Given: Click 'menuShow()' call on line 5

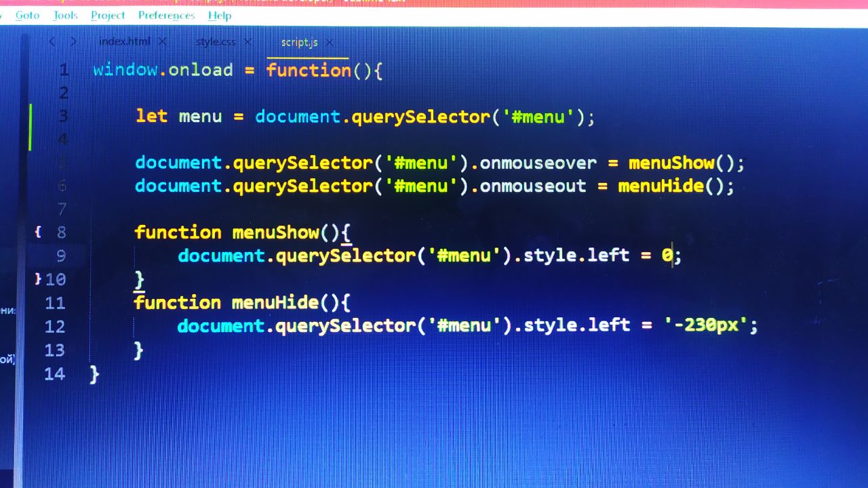Looking at the screenshot, I should (682, 163).
